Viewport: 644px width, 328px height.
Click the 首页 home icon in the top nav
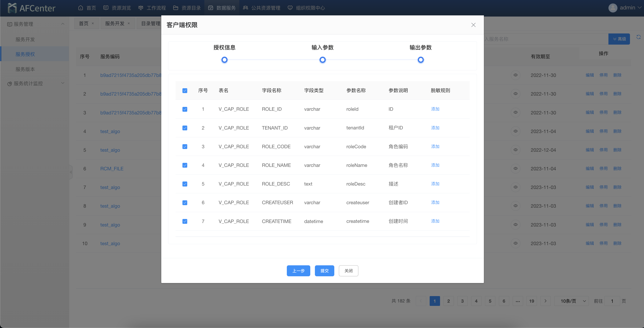click(x=81, y=8)
